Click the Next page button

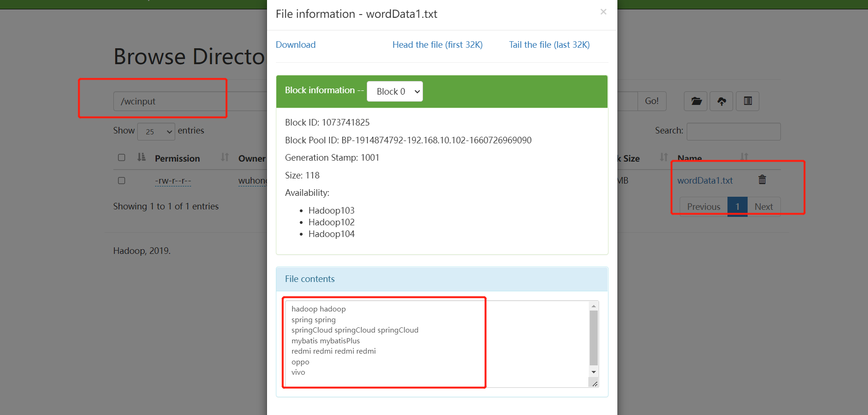(764, 207)
